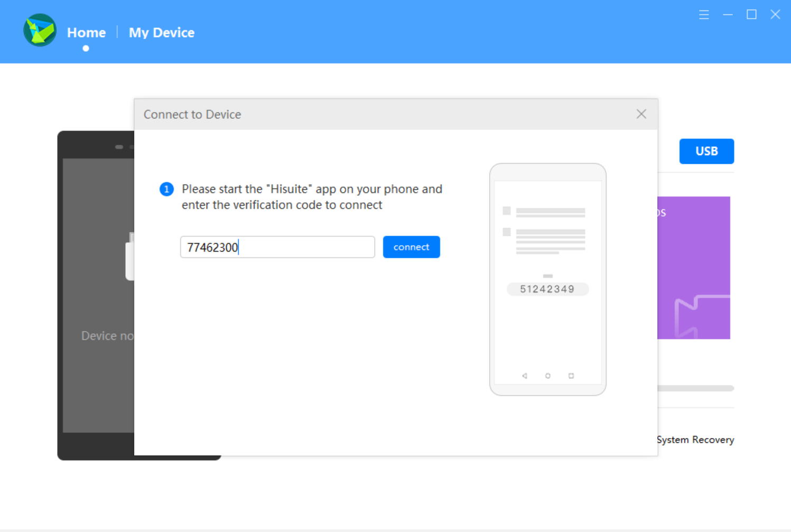
Task: Click the verification code input field
Action: pyautogui.click(x=277, y=247)
